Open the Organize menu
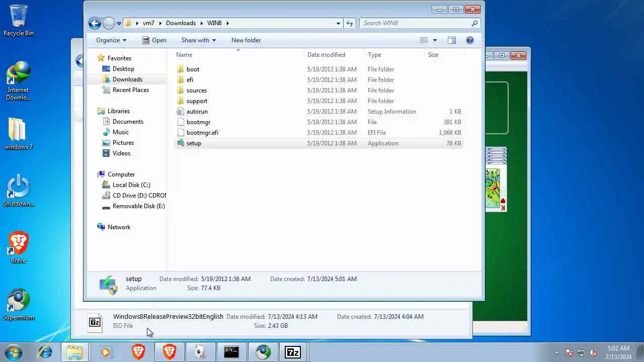 pos(111,40)
